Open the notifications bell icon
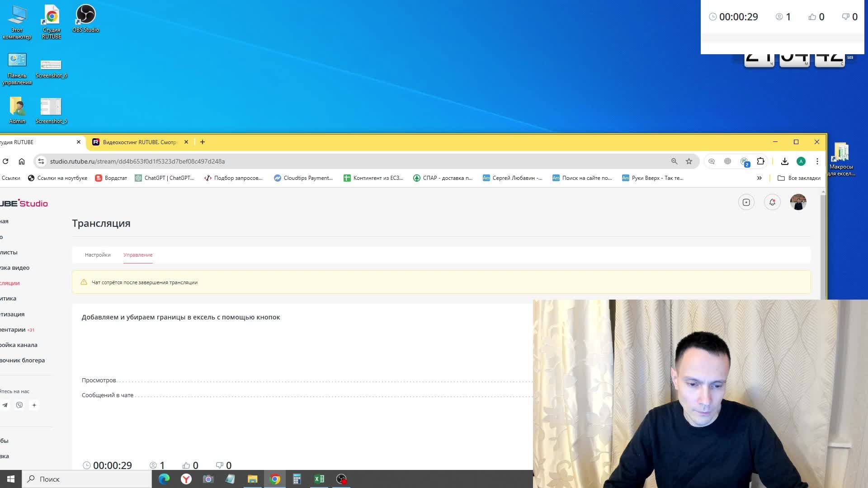The width and height of the screenshot is (868, 488). [x=772, y=202]
